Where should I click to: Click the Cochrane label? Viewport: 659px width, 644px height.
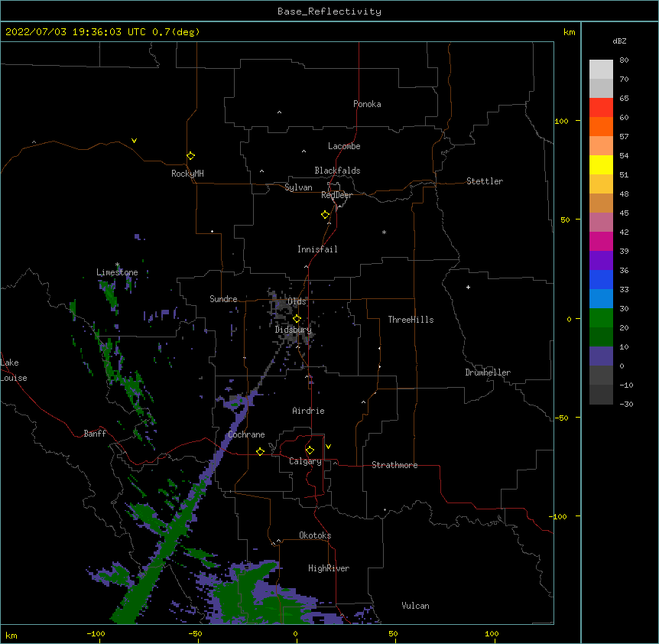pyautogui.click(x=247, y=434)
